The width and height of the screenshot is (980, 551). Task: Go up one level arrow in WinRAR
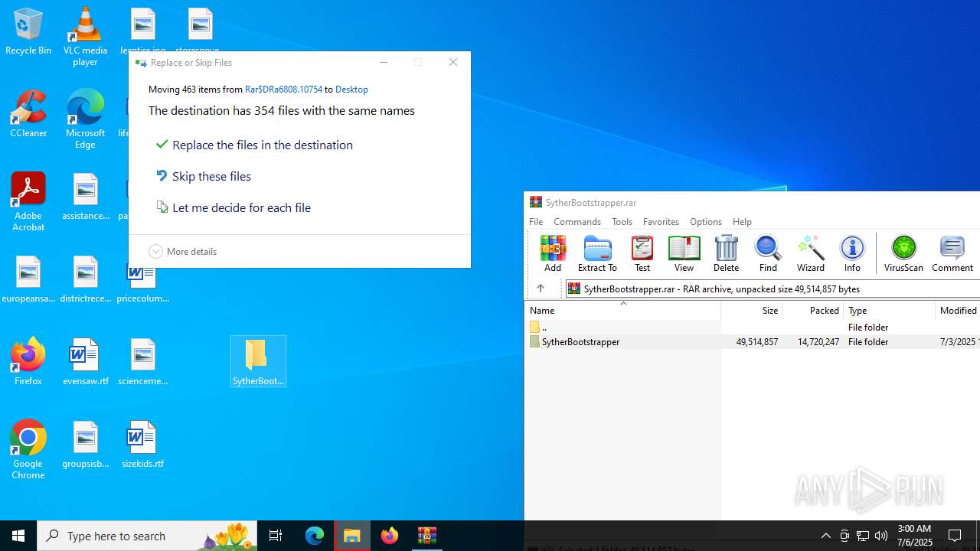tap(541, 289)
